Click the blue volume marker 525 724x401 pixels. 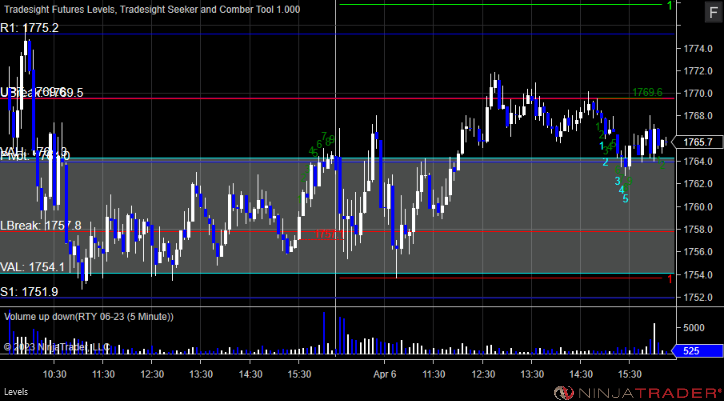(x=697, y=351)
